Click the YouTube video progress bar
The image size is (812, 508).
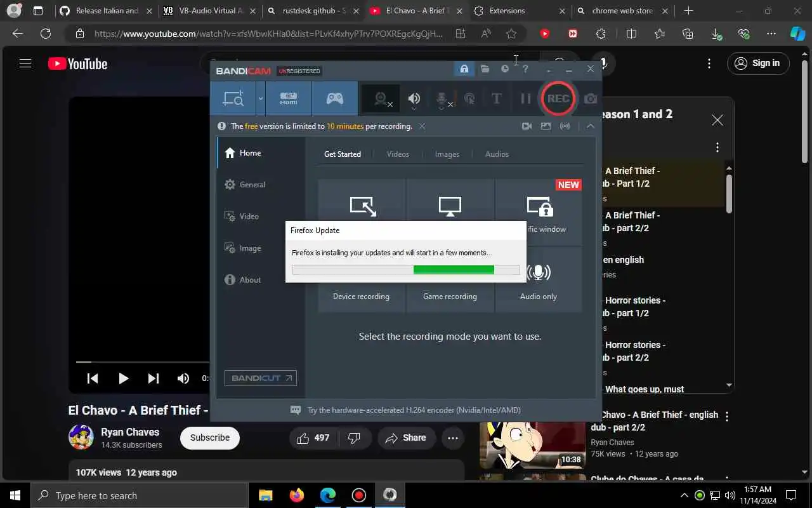coord(143,362)
